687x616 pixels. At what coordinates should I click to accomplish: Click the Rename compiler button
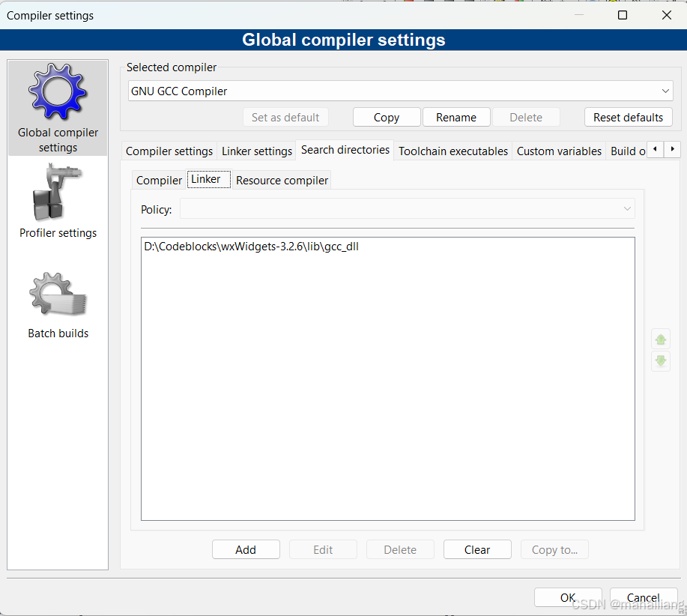(456, 118)
